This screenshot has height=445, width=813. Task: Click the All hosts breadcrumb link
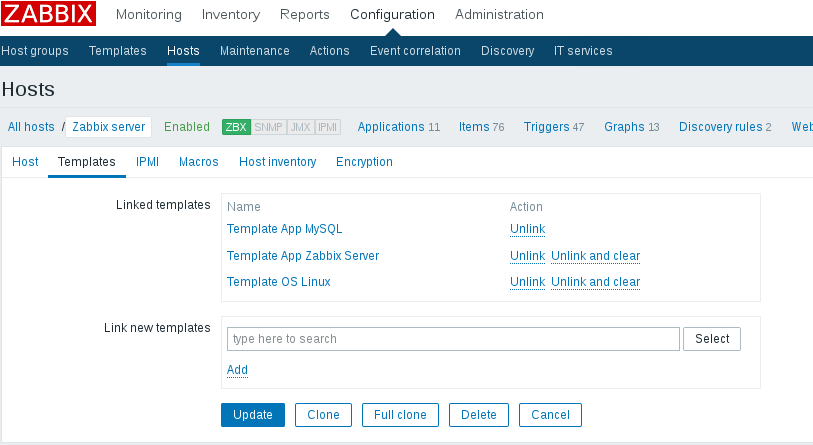[31, 127]
